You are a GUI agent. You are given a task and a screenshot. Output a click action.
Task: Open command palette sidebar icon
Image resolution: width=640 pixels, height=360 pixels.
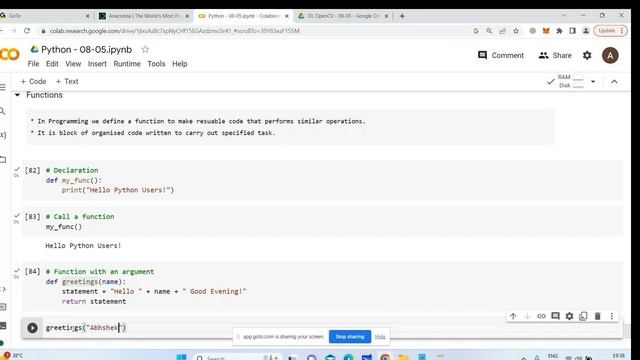tap(3, 307)
